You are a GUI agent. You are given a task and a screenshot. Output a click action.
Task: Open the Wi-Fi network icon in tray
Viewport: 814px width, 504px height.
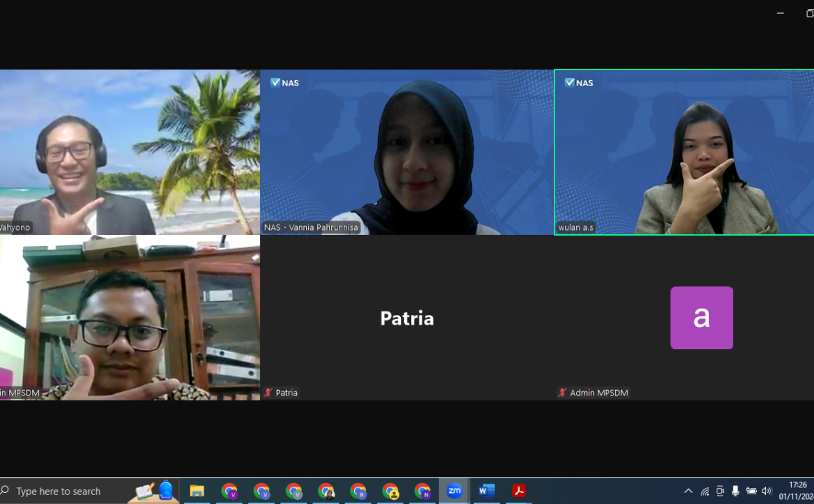705,491
